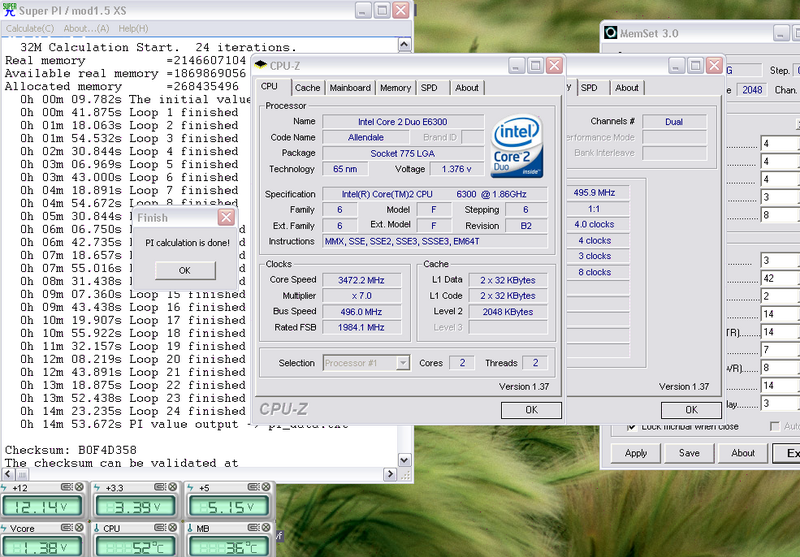Open settings icon on the +3.3 gadget

click(x=159, y=487)
